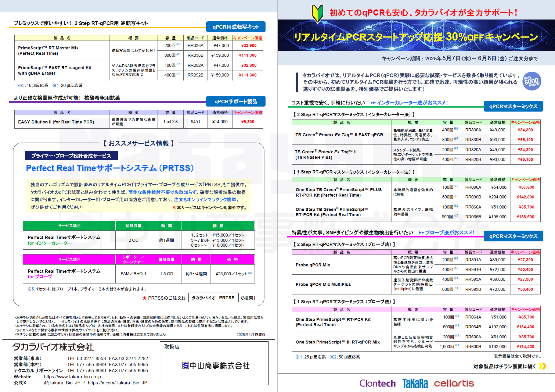The image size is (555, 392).
Task: Select product code RR064B
Action: coord(473,327)
